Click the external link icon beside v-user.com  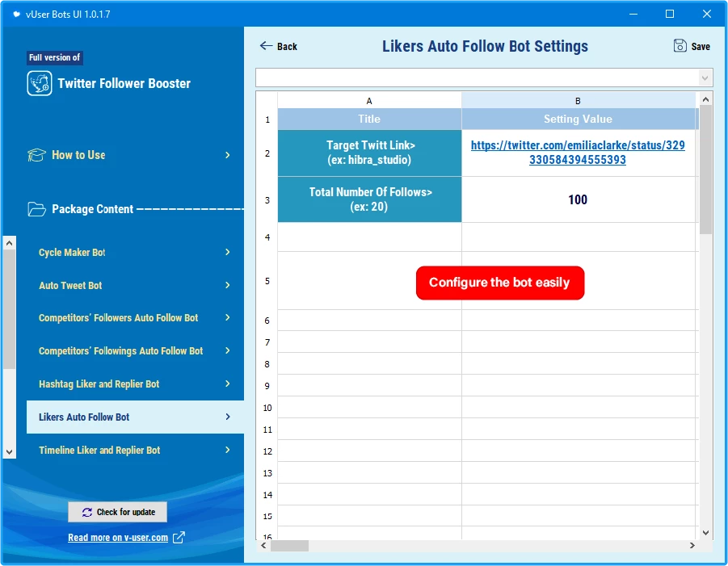coord(179,537)
